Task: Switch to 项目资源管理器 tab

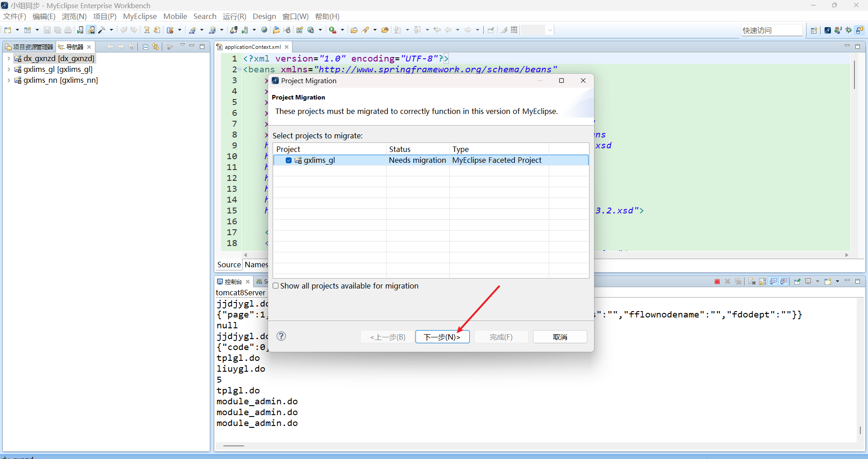Action: coord(29,47)
